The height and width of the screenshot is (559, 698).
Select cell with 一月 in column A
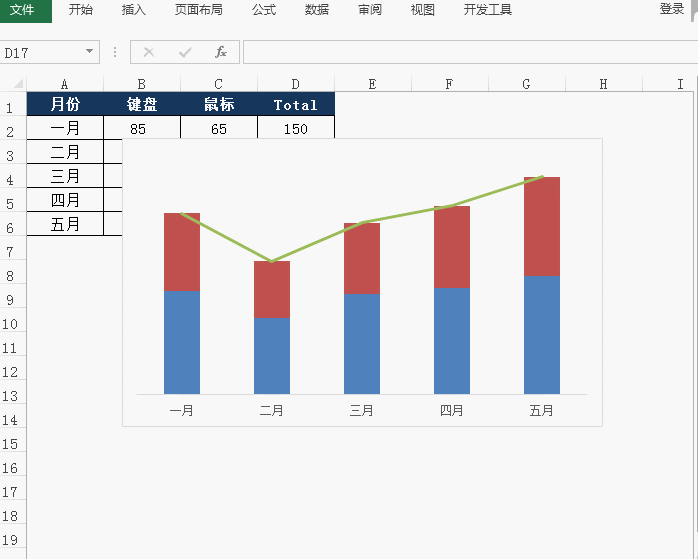(x=65, y=128)
